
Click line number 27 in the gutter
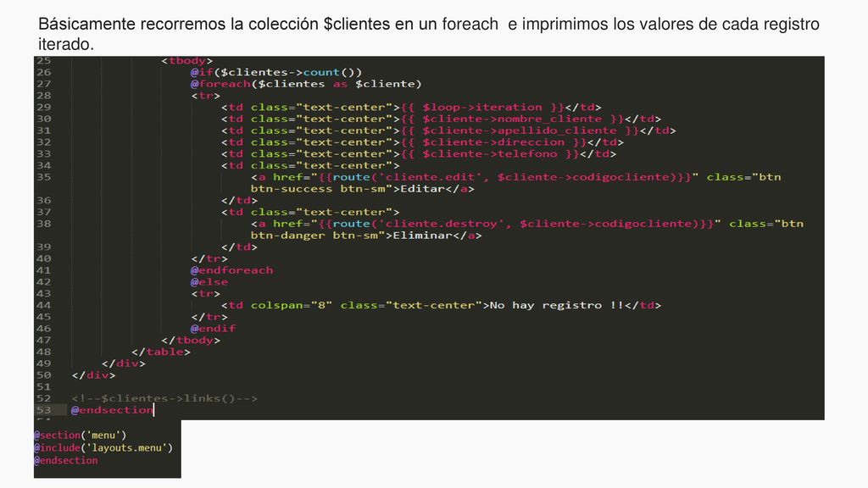point(44,84)
